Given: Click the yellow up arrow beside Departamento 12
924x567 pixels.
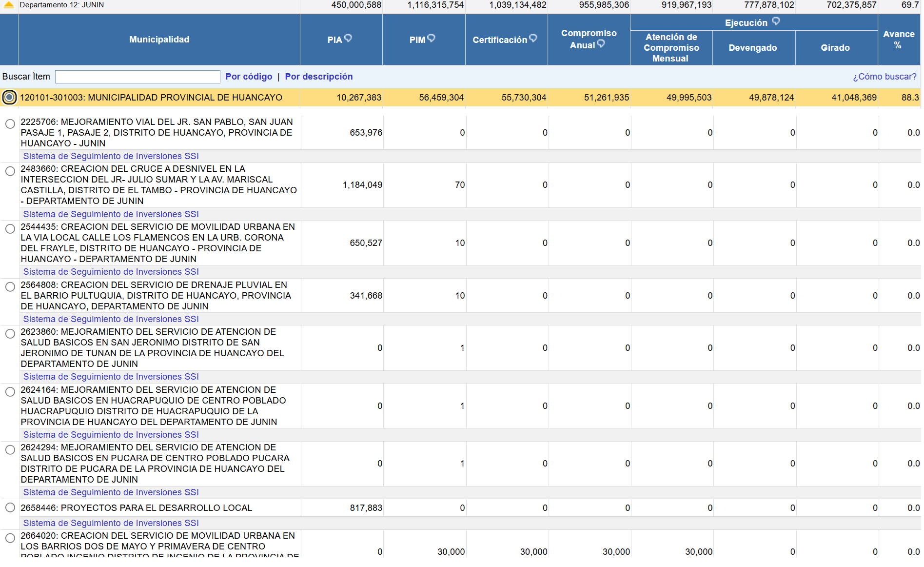Looking at the screenshot, I should [x=9, y=5].
